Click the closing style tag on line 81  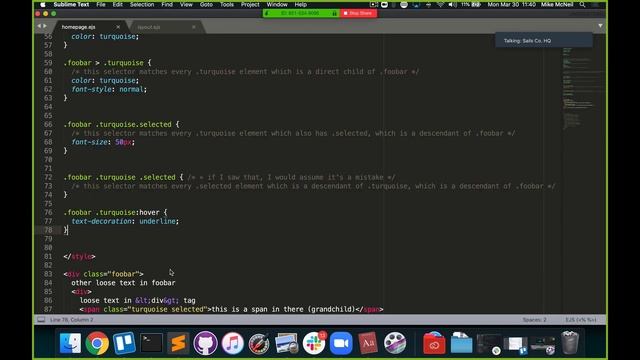point(79,256)
